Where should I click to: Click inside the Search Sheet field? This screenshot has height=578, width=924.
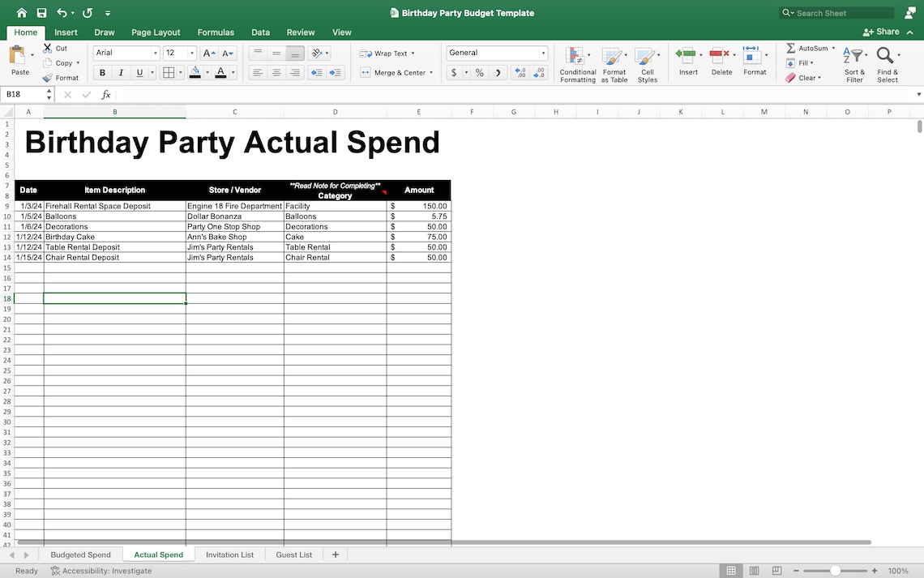[x=835, y=12]
